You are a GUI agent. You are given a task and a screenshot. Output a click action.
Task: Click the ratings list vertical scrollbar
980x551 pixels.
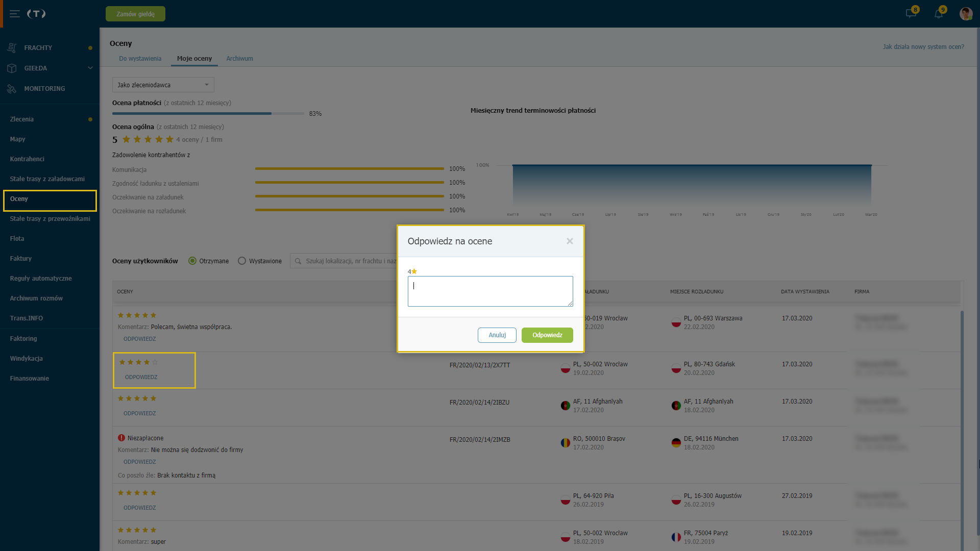tap(962, 423)
